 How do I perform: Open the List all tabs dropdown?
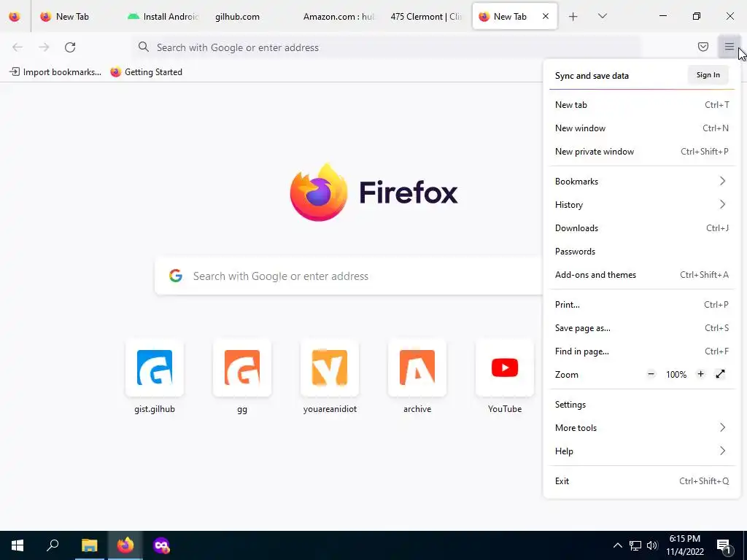coord(602,16)
